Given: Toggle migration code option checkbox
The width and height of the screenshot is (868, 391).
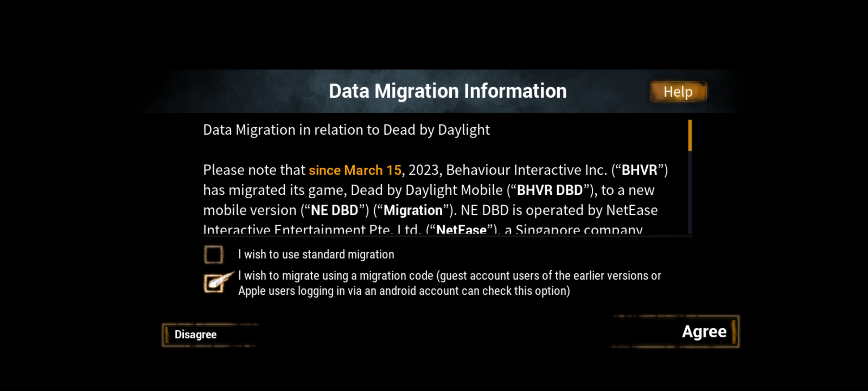Looking at the screenshot, I should pos(216,281).
